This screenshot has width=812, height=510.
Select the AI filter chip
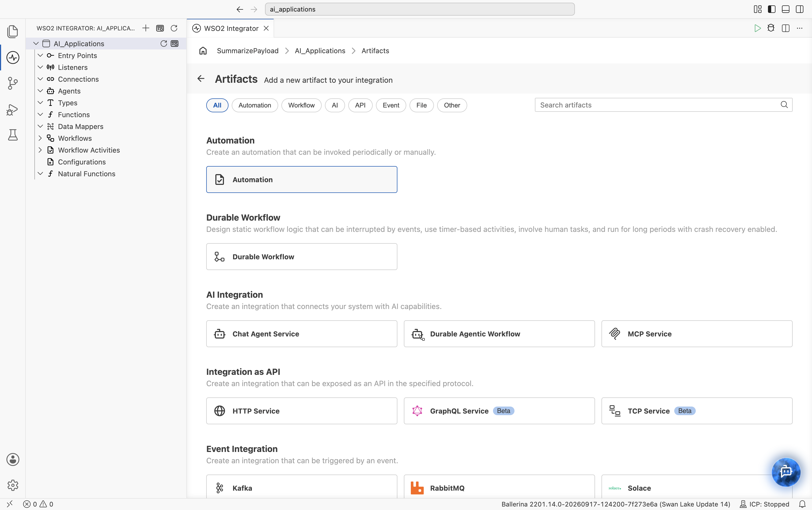334,105
